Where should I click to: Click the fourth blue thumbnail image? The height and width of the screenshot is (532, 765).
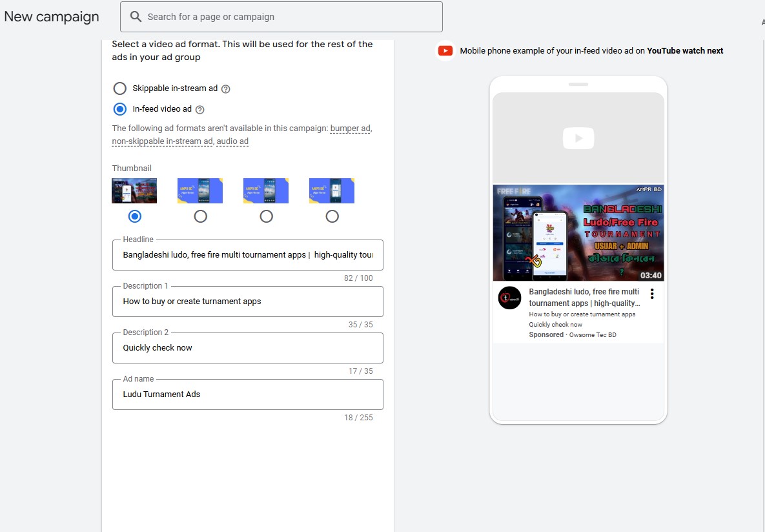(x=332, y=191)
